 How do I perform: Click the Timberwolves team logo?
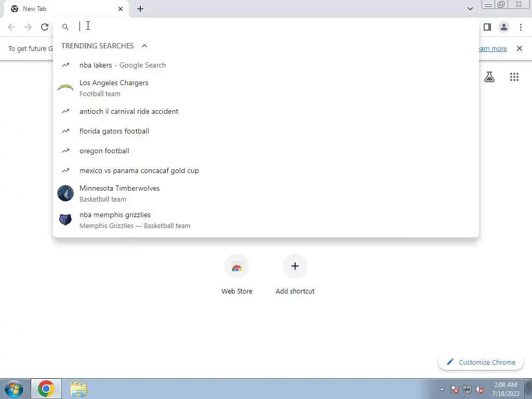[65, 193]
